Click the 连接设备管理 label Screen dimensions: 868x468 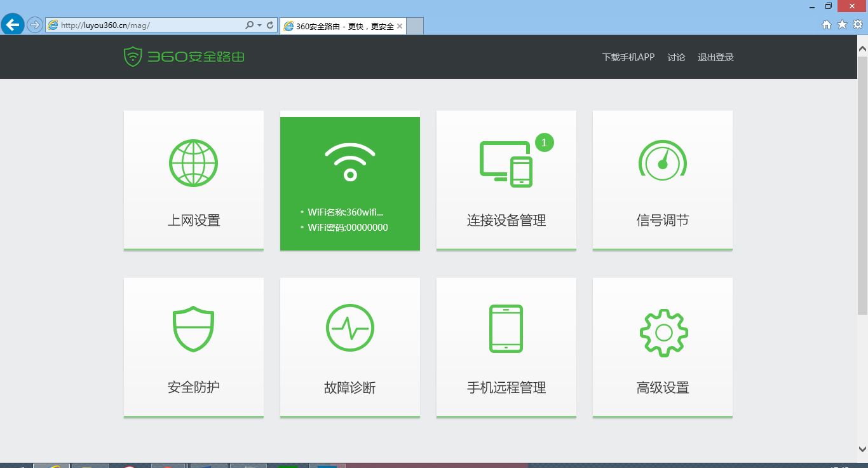coord(506,221)
